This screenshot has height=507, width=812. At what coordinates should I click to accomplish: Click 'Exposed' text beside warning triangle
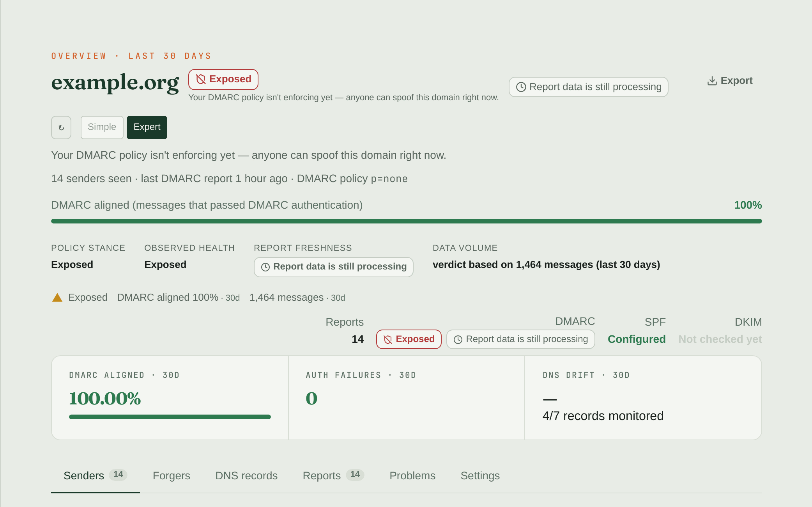click(88, 298)
